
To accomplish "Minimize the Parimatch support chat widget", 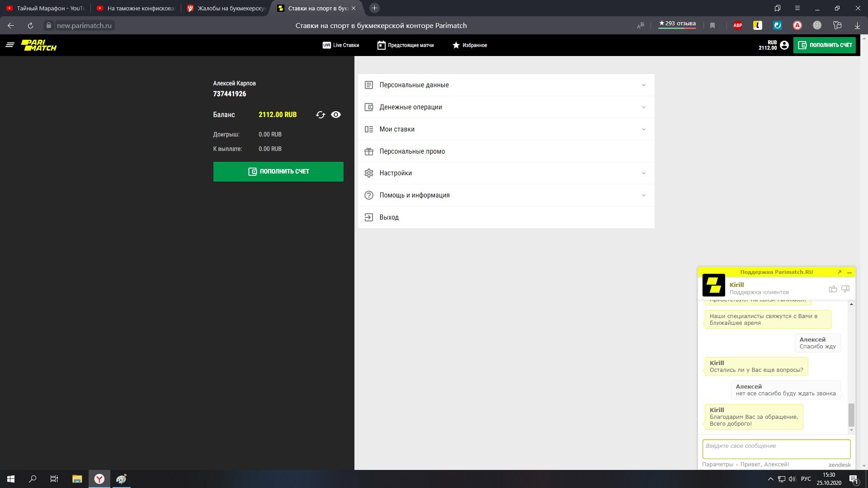I will coord(849,272).
